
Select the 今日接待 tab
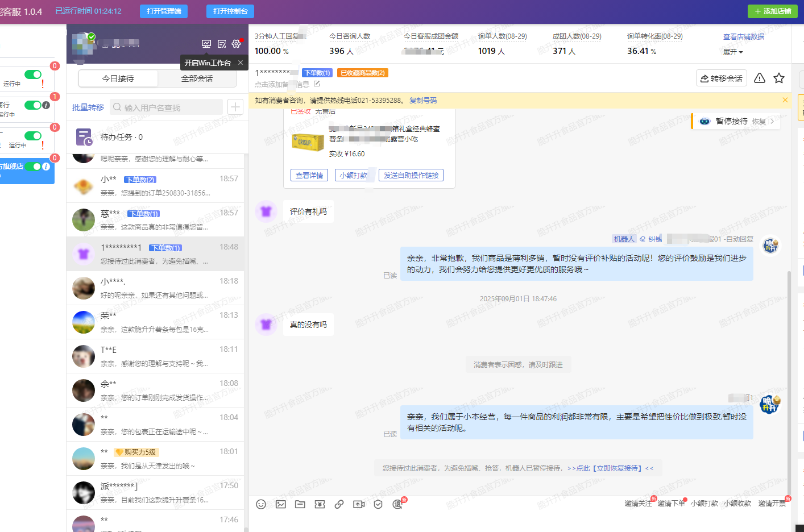point(118,78)
